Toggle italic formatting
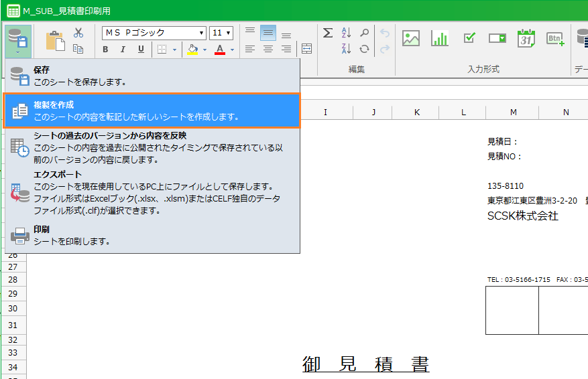Screen dimensions: 588x379 123,49
